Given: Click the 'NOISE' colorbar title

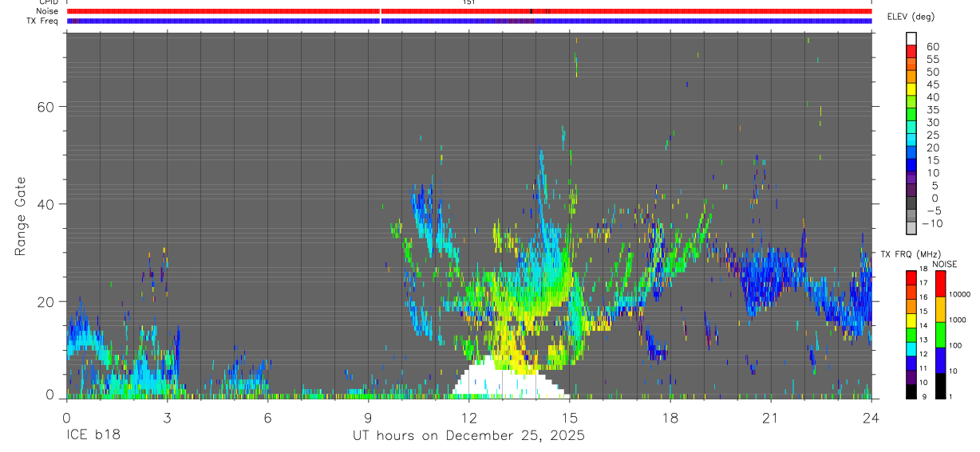Looking at the screenshot, I should (945, 264).
